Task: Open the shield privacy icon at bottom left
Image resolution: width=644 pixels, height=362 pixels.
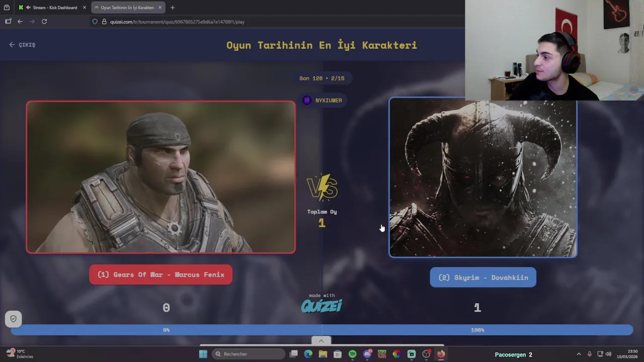Action: pos(14,318)
